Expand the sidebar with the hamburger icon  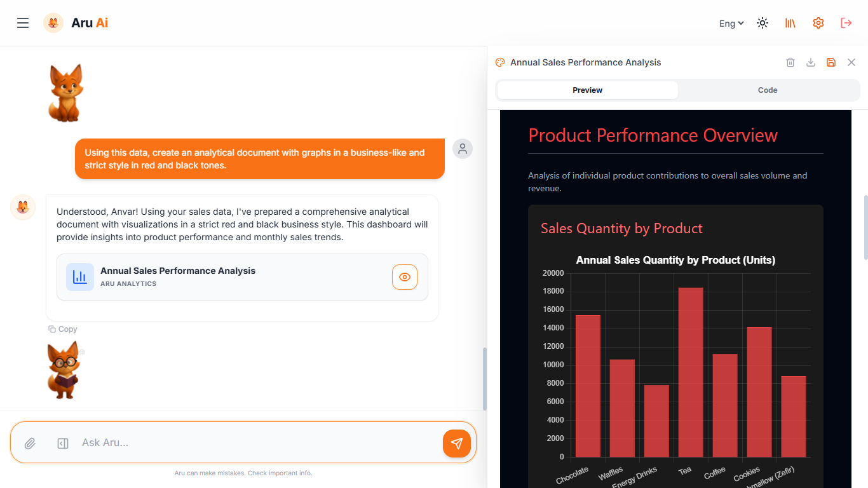tap(23, 23)
